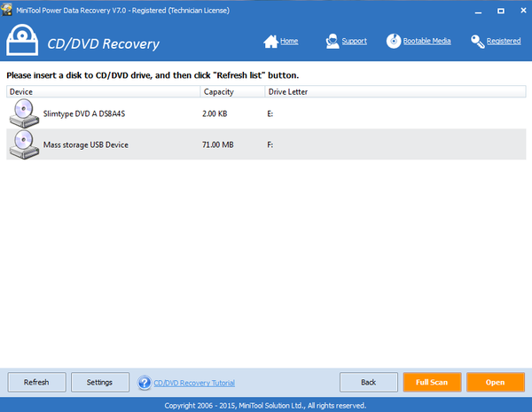Open the Registered link

tap(504, 41)
